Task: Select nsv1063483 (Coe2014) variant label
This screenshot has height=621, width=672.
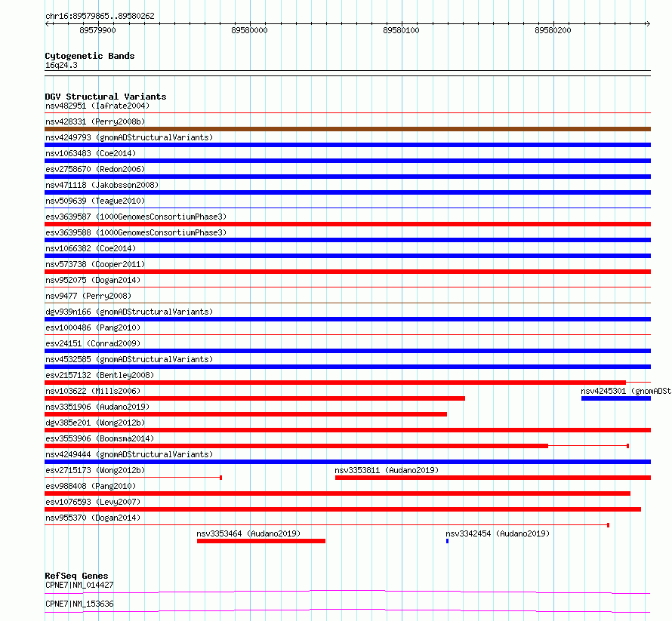Action: (91, 153)
